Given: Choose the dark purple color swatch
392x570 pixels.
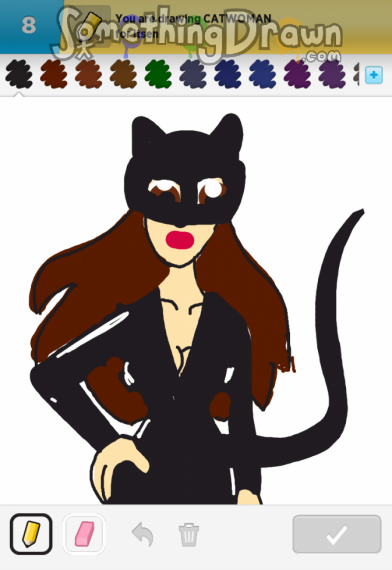Looking at the screenshot, I should (x=297, y=75).
